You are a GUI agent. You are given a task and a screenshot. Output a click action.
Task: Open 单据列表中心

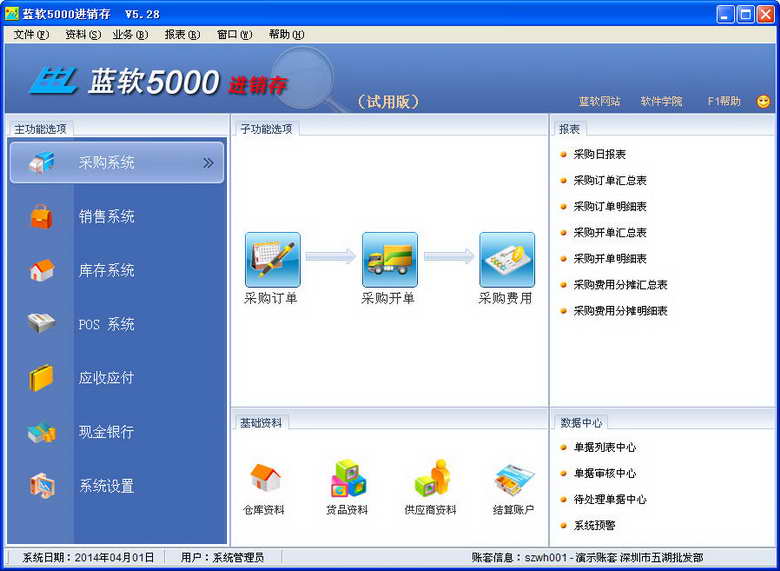click(x=605, y=447)
